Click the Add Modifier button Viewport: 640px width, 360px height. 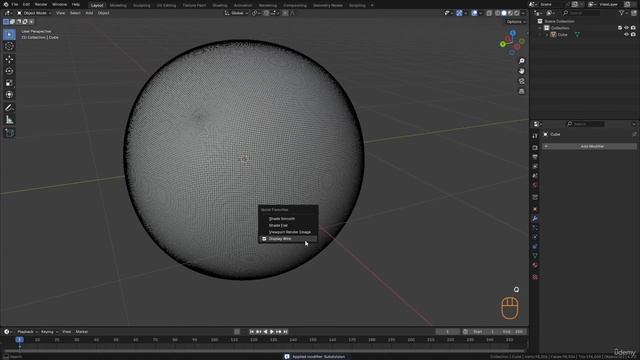(x=590, y=146)
